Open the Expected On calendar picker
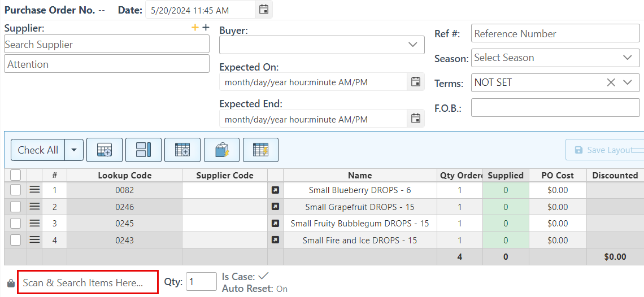This screenshot has width=644, height=297. point(416,82)
